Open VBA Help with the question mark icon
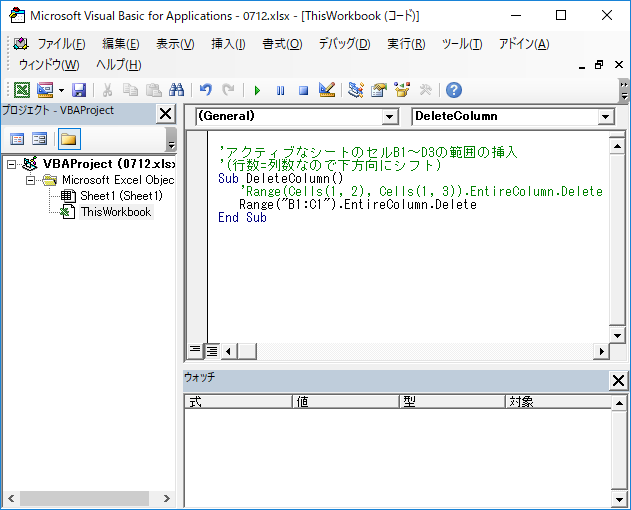 (454, 90)
